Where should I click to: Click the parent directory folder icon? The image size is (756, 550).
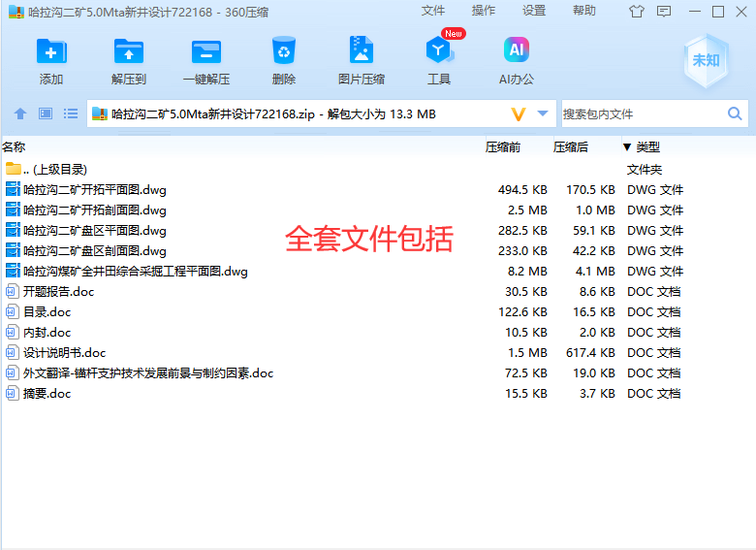tap(13, 169)
